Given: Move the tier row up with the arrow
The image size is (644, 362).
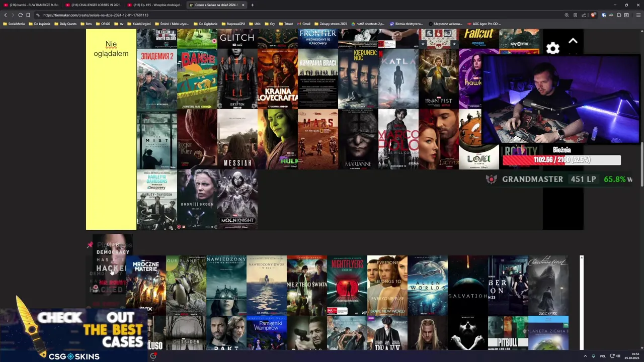Looking at the screenshot, I should click(573, 41).
